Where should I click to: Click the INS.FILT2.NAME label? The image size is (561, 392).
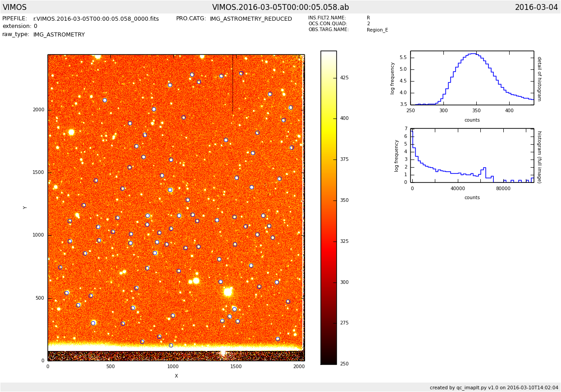tap(327, 18)
